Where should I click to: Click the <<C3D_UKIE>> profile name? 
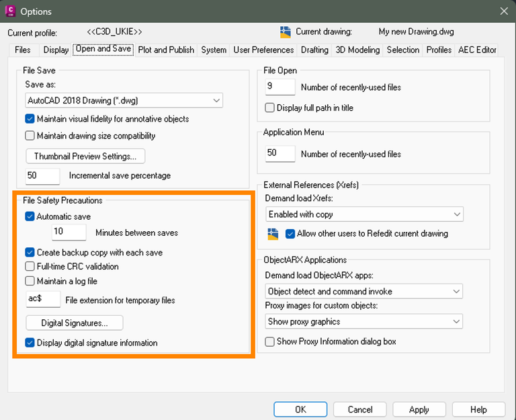tap(114, 32)
